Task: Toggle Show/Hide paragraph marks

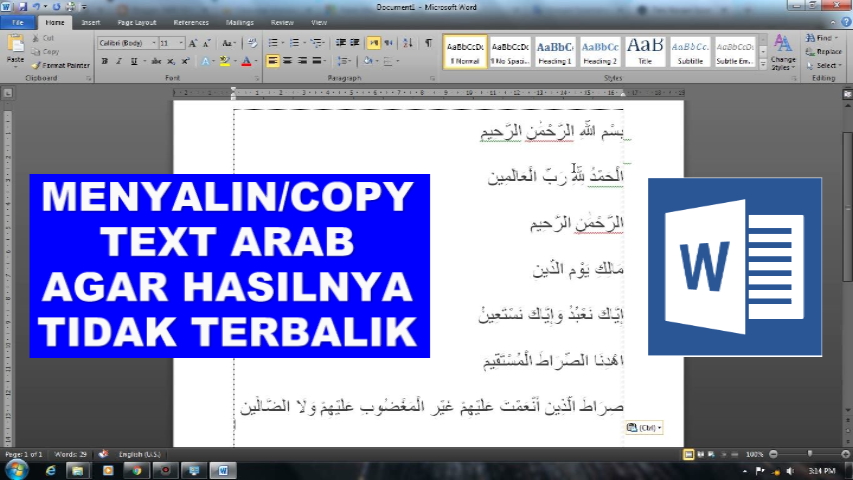Action: (x=429, y=43)
